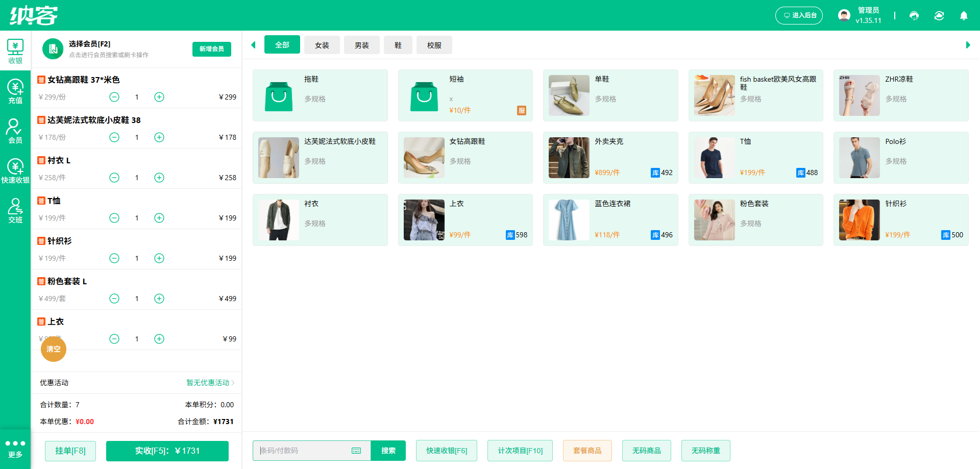The image size is (980, 469).
Task: Select the 女装 category tab
Action: pos(322,45)
